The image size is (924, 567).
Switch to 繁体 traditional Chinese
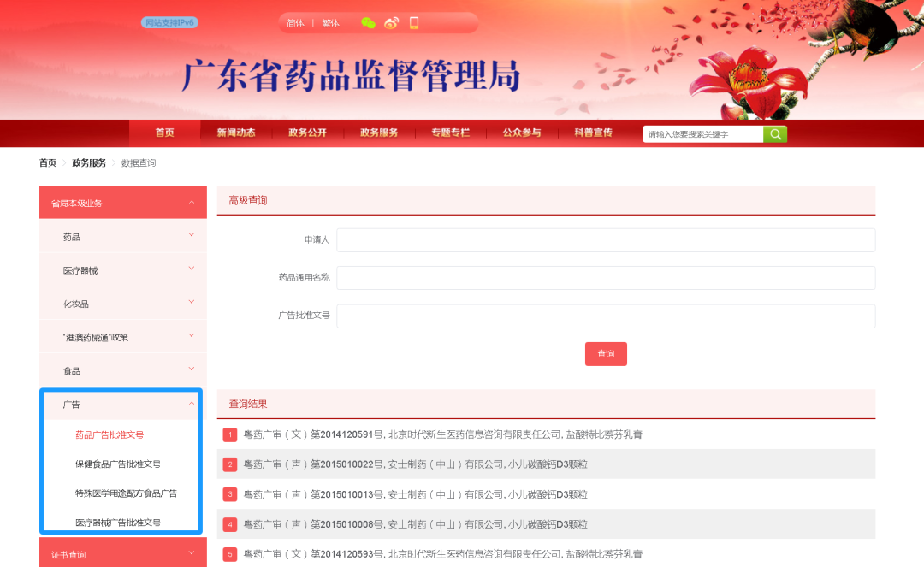click(x=330, y=23)
